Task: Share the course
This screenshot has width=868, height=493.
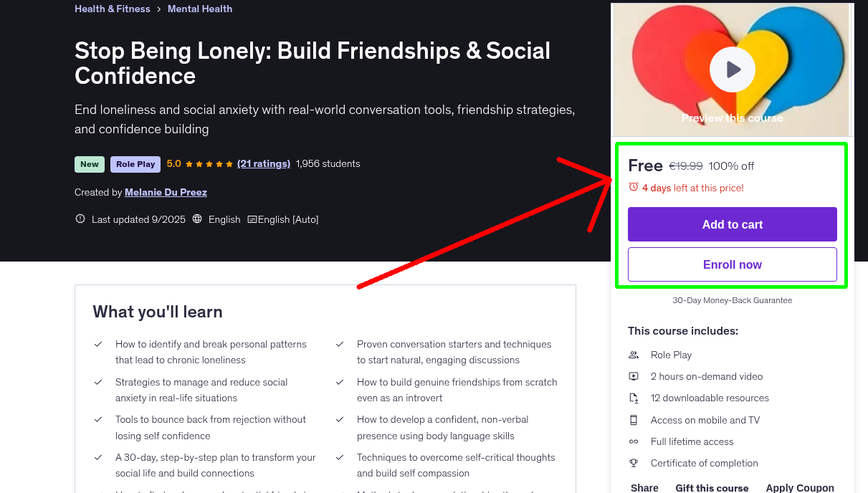Action: coord(644,487)
